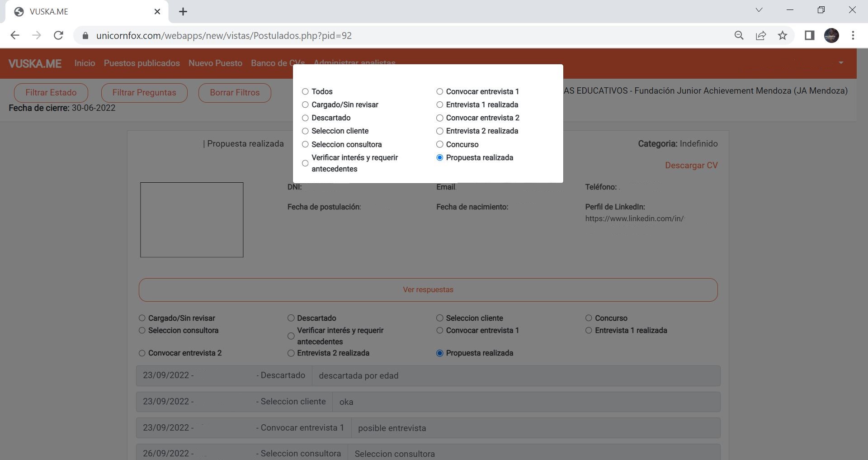Click the 'descartada por edad' comment field
868x460 pixels.
point(515,376)
